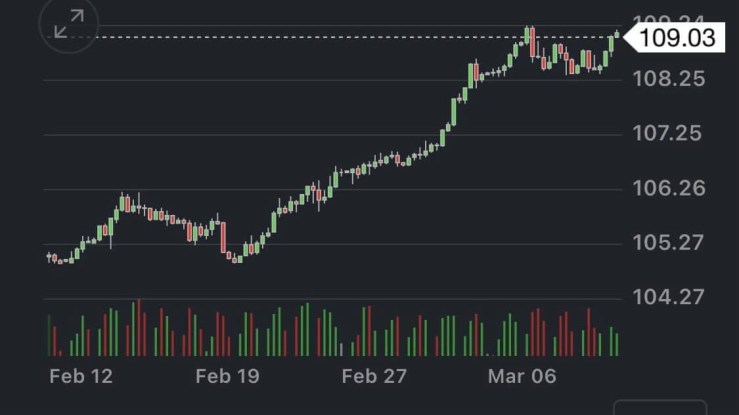Click the partially visible button at bottom right
This screenshot has height=415, width=739.
[x=659, y=407]
